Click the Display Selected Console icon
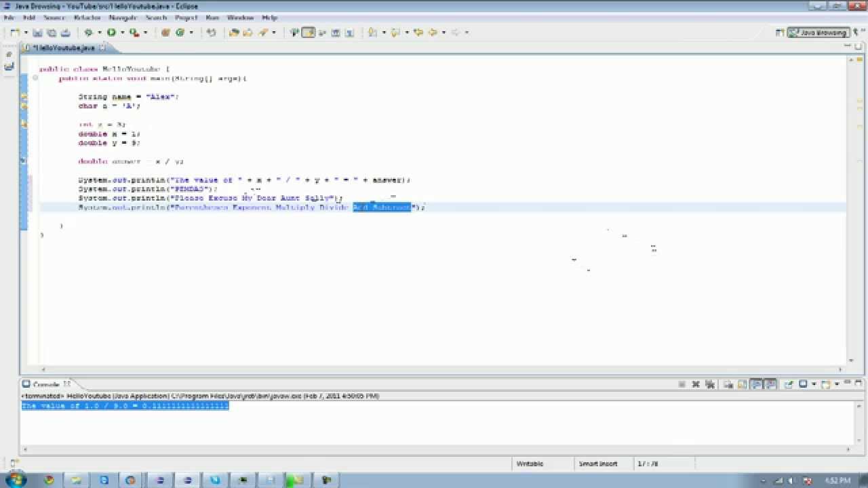The width and height of the screenshot is (868, 488). pyautogui.click(x=803, y=384)
